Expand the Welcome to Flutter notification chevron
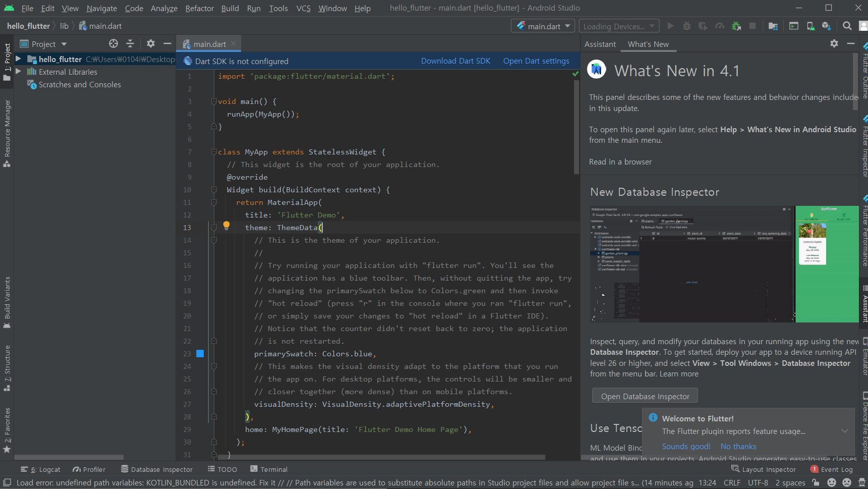The image size is (868, 489). click(845, 431)
